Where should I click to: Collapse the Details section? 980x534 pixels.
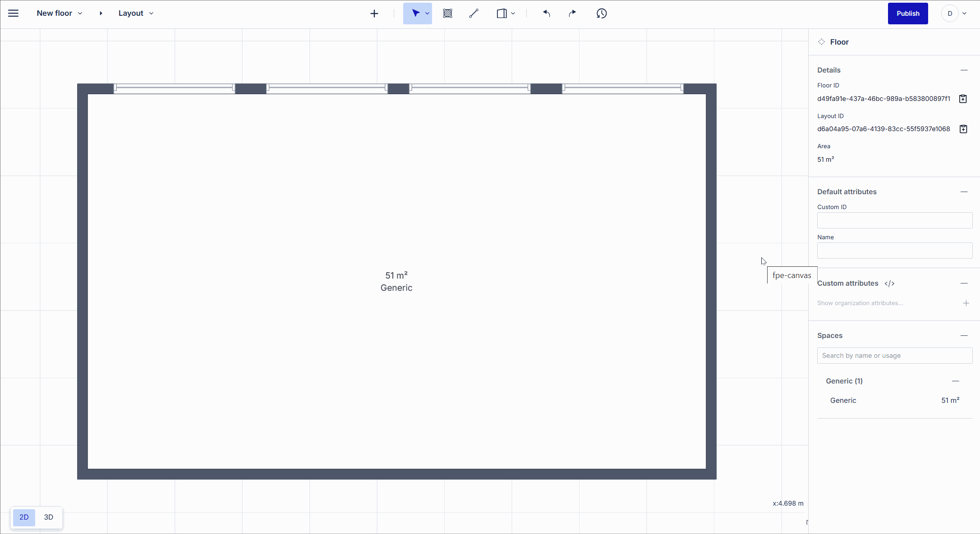[964, 70]
